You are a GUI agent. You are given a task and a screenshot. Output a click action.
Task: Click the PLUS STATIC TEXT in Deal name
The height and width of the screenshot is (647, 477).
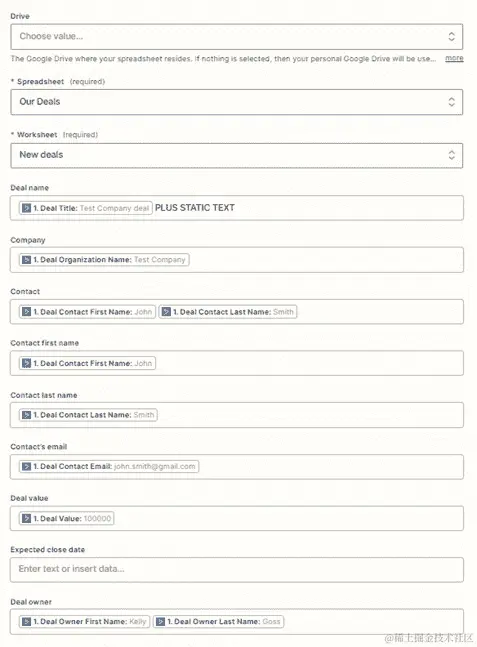pyautogui.click(x=195, y=208)
